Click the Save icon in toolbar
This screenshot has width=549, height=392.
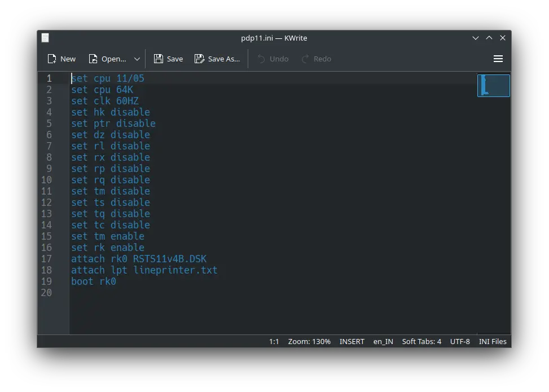(159, 59)
